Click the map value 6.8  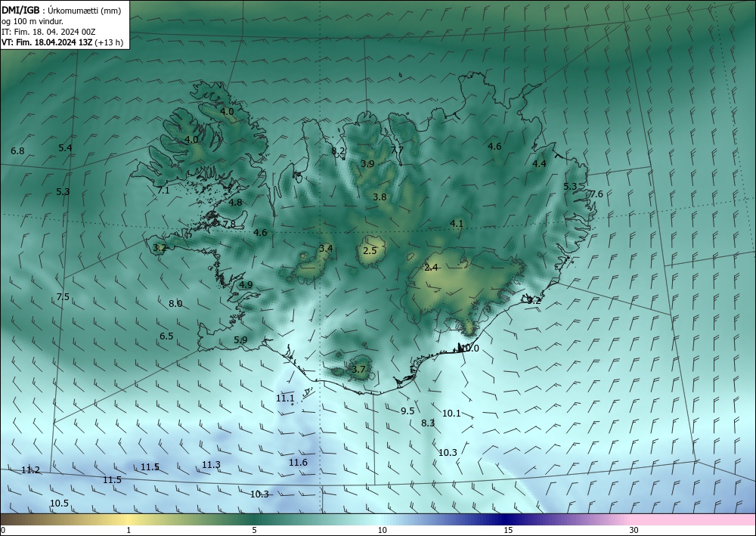17,151
